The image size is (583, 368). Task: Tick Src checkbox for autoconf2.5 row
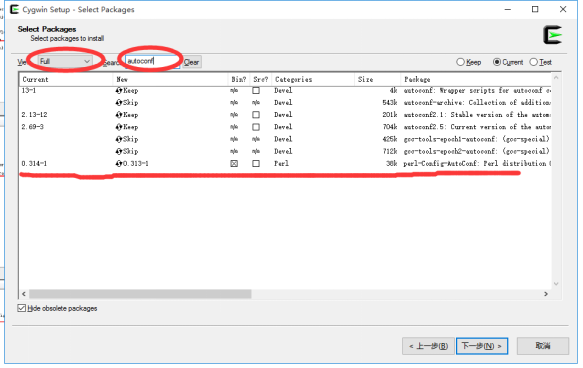256,127
